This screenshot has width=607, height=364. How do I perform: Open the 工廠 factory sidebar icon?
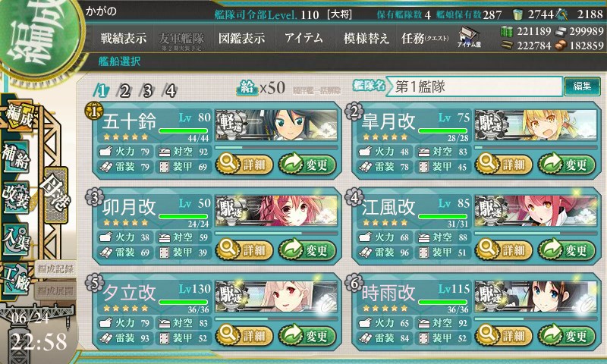[x=16, y=280]
